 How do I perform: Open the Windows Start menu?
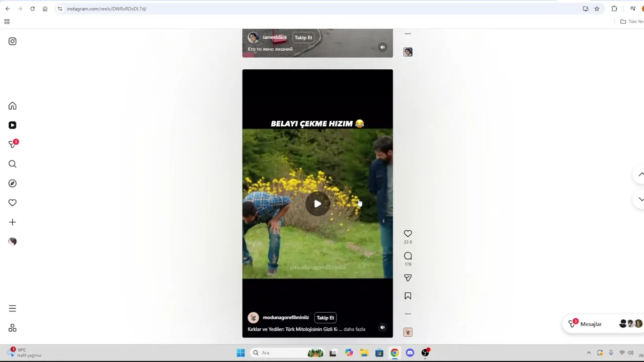(240, 353)
